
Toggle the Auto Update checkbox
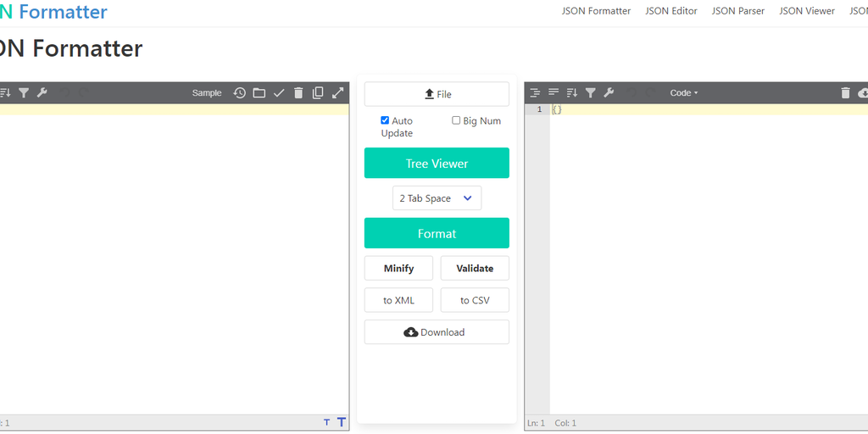[x=385, y=120]
